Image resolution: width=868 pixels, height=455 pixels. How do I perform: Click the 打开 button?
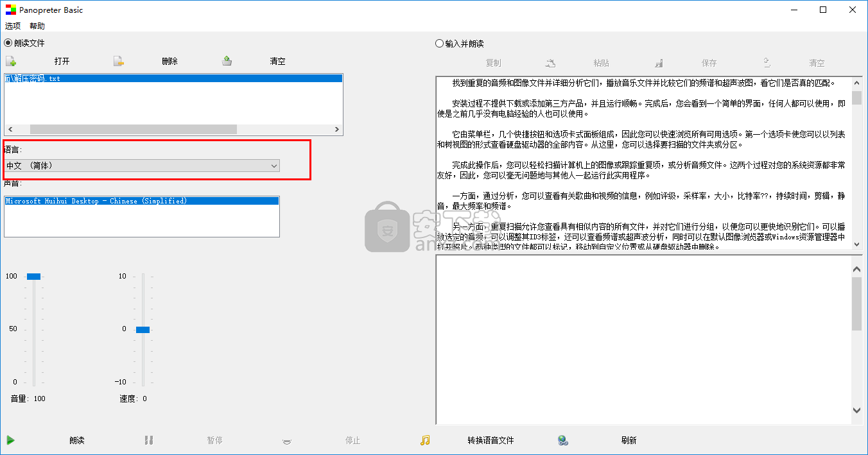click(62, 62)
